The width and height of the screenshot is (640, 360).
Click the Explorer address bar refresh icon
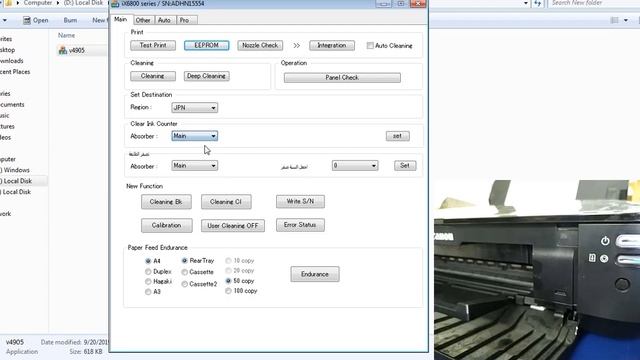point(538,3)
